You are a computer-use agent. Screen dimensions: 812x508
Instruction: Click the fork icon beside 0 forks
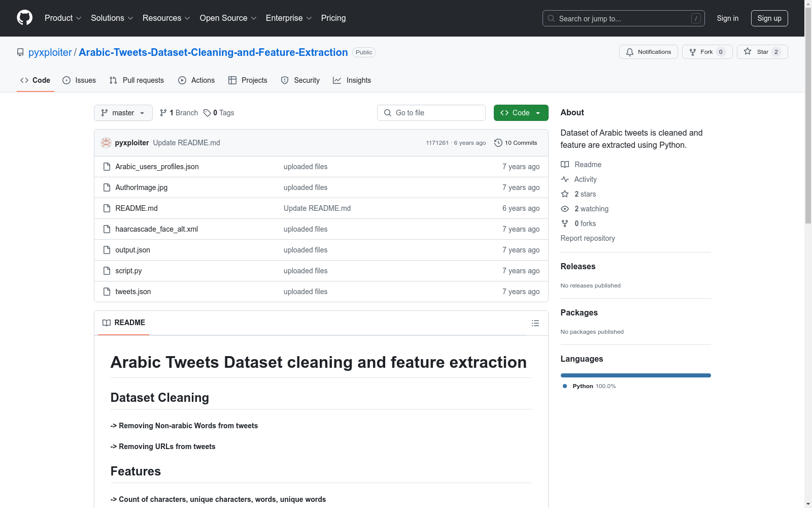pyautogui.click(x=565, y=224)
